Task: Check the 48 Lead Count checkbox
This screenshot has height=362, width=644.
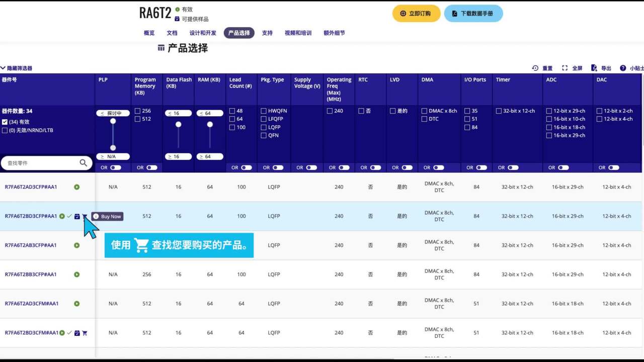Action: (232, 111)
